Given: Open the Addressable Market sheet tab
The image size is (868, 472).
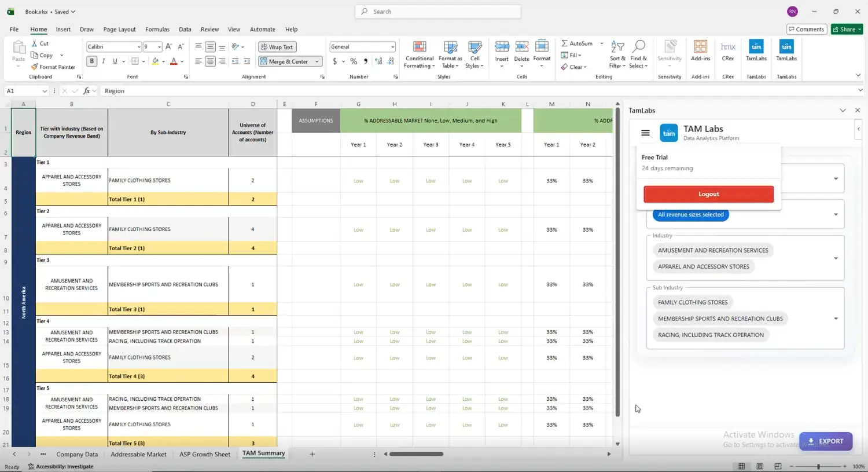Looking at the screenshot, I should (x=138, y=454).
